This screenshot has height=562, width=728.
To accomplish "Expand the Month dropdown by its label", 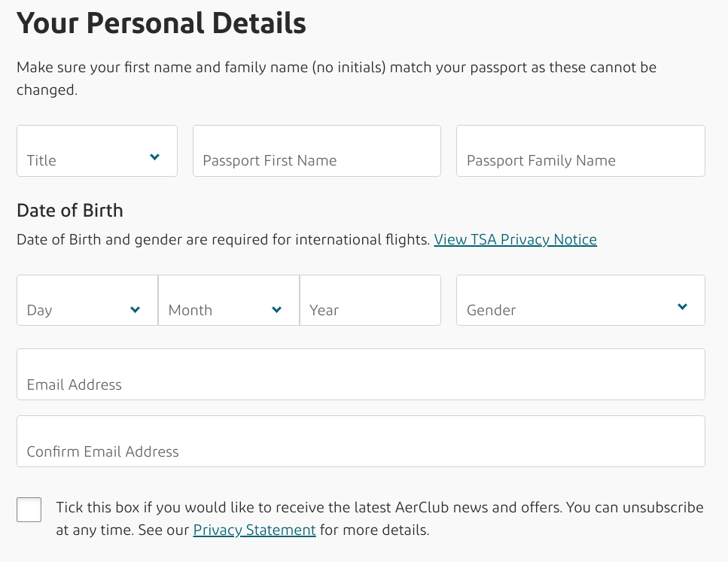I will [190, 310].
